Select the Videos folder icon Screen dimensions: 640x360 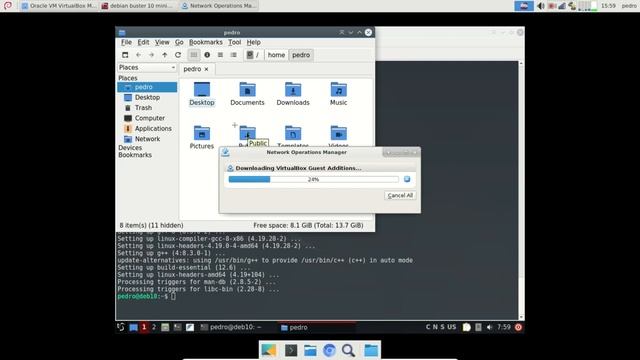338,136
